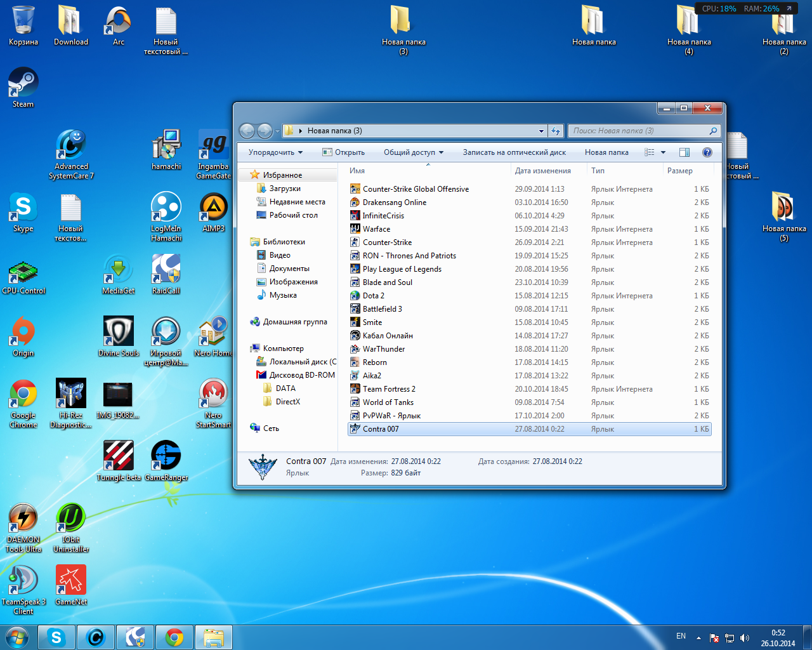Select Play League of Legends file

530,269
